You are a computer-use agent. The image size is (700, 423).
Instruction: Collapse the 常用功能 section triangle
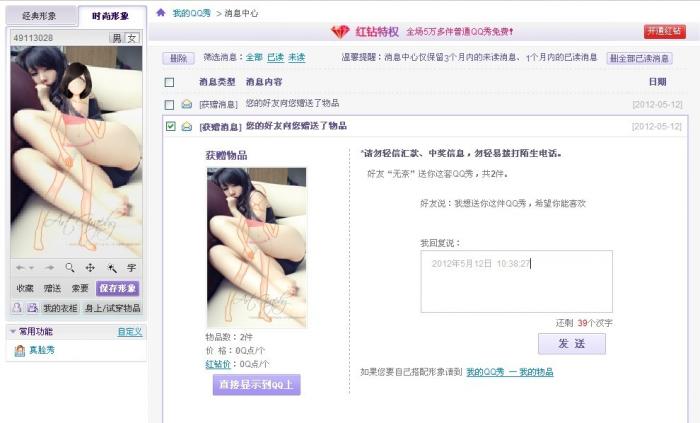pos(12,332)
